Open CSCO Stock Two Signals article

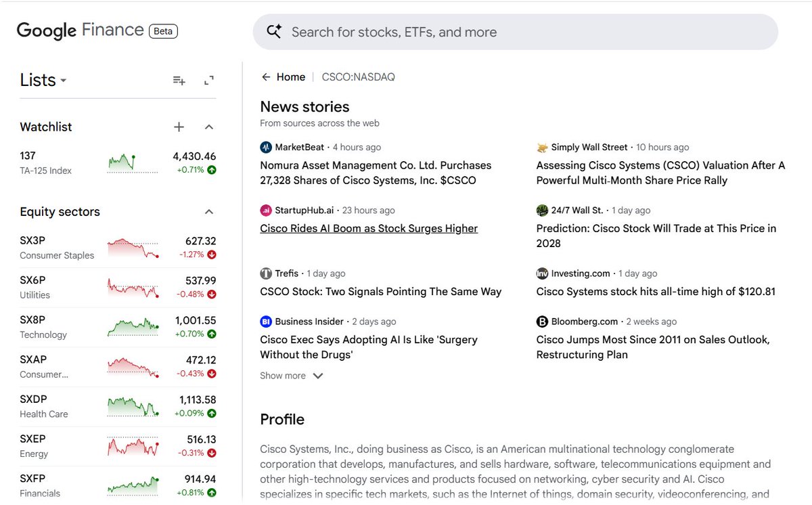381,292
